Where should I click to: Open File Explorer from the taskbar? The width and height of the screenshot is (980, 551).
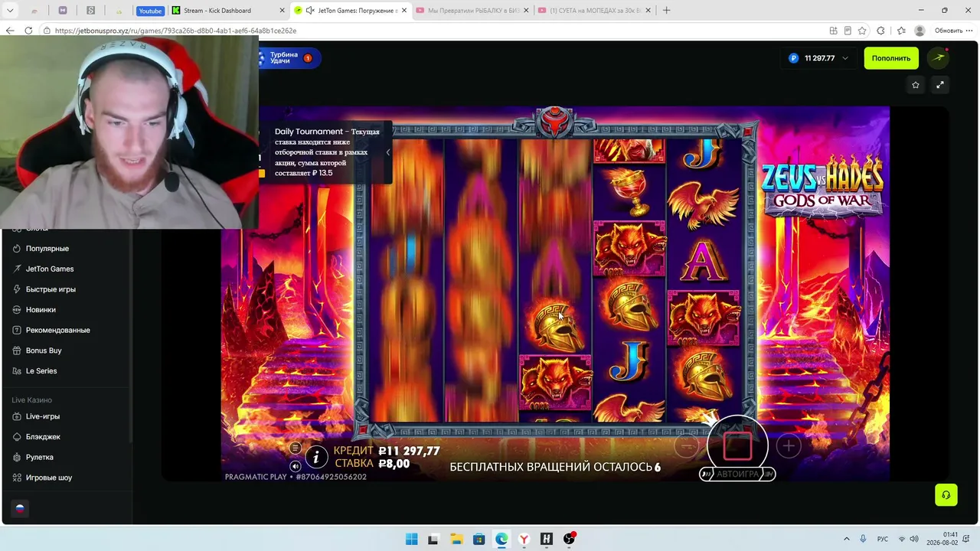pyautogui.click(x=456, y=539)
